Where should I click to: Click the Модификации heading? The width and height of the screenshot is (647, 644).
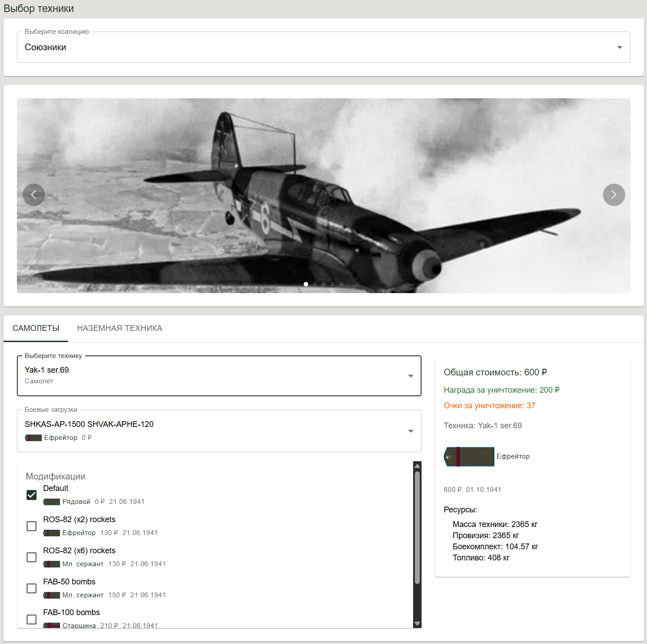[x=56, y=476]
